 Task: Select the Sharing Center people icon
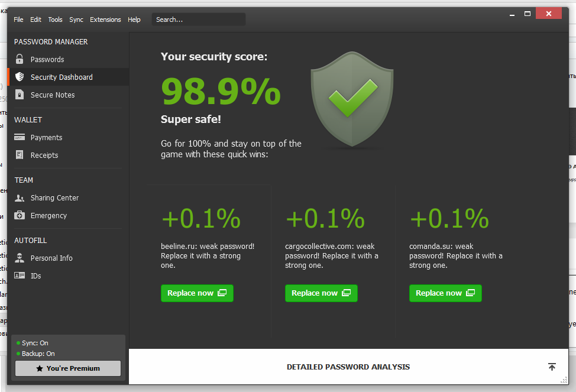coord(20,197)
